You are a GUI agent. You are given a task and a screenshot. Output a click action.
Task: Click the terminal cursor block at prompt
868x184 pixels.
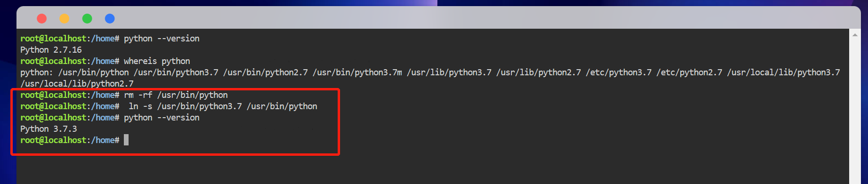point(126,140)
